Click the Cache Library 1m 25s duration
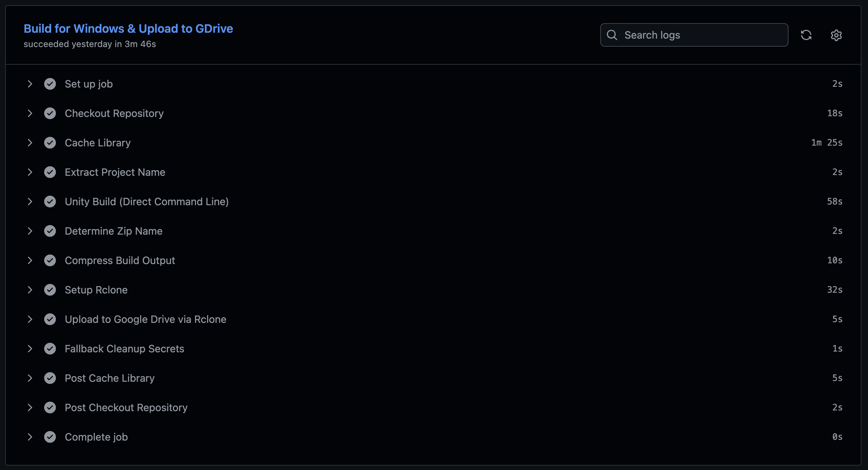The height and width of the screenshot is (470, 868). (x=826, y=143)
